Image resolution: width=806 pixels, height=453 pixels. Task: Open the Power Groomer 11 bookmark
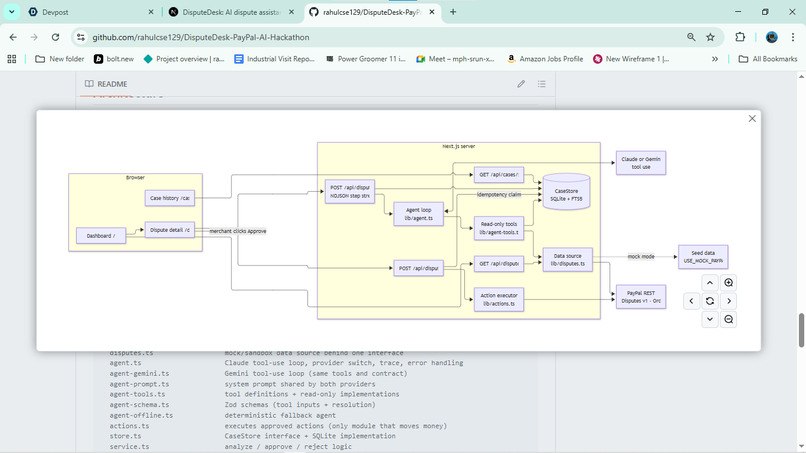pos(365,59)
